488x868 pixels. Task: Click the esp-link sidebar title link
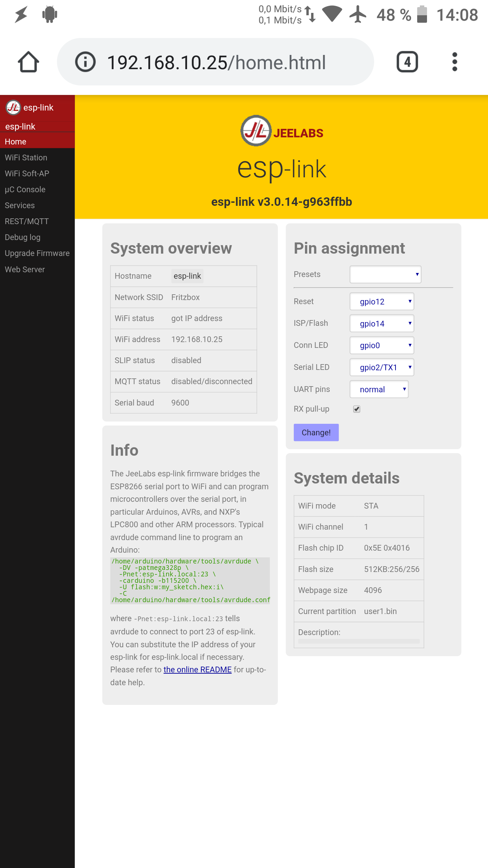38,107
